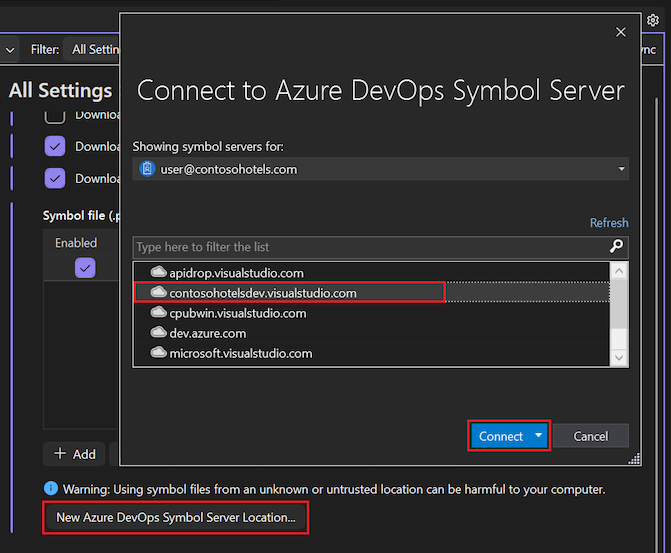Uncheck the third Download checkbox

click(x=55, y=178)
